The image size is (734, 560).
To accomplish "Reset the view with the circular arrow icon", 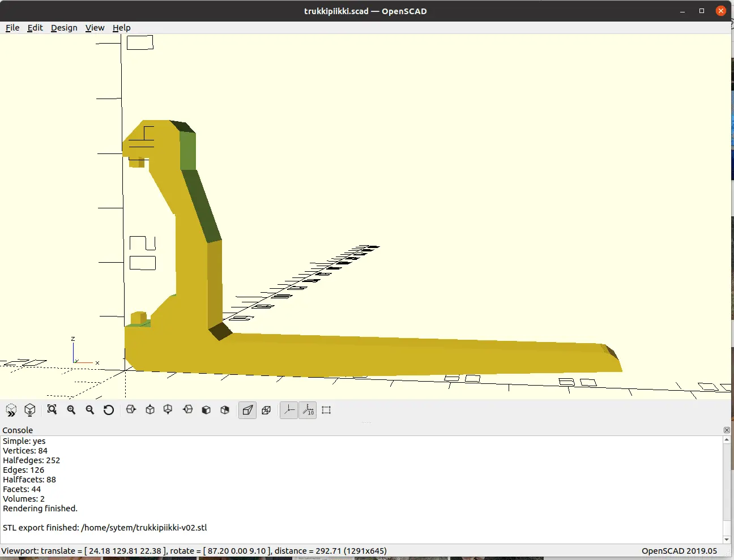I will [109, 409].
